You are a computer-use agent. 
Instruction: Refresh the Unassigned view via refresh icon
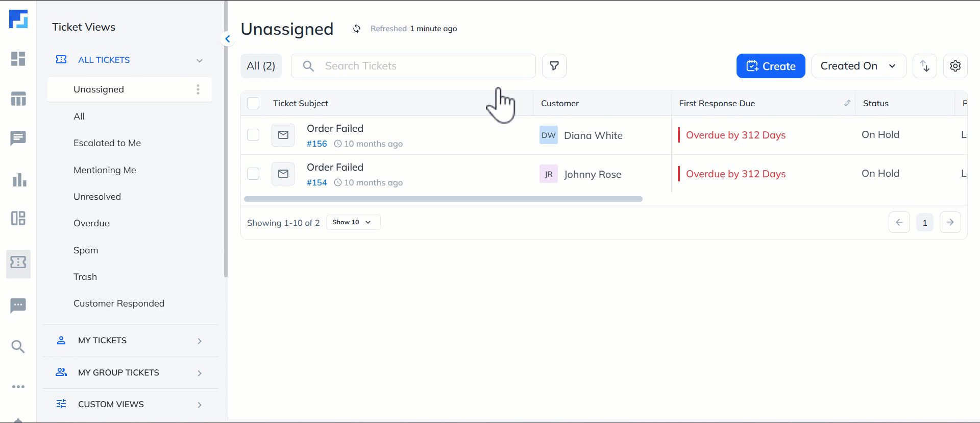coord(356,29)
